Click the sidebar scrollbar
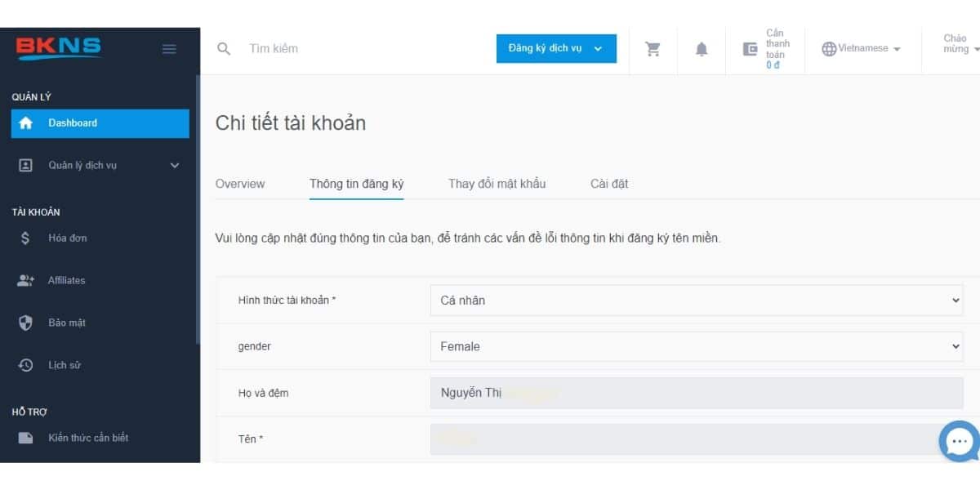Viewport: 980px width, 490px height. pyautogui.click(x=198, y=211)
